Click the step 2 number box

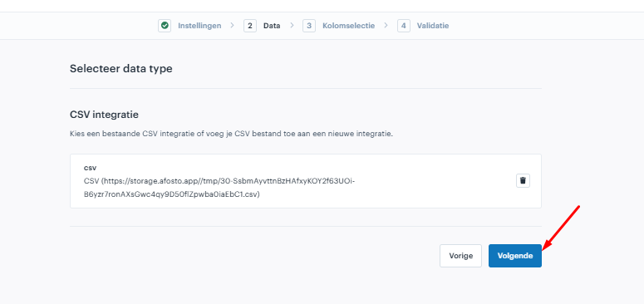click(x=250, y=26)
